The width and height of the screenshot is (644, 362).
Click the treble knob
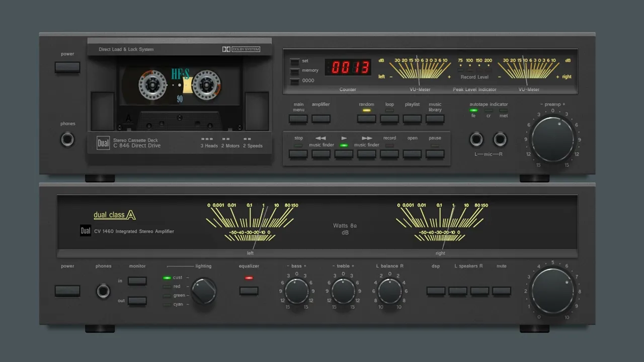pos(344,291)
